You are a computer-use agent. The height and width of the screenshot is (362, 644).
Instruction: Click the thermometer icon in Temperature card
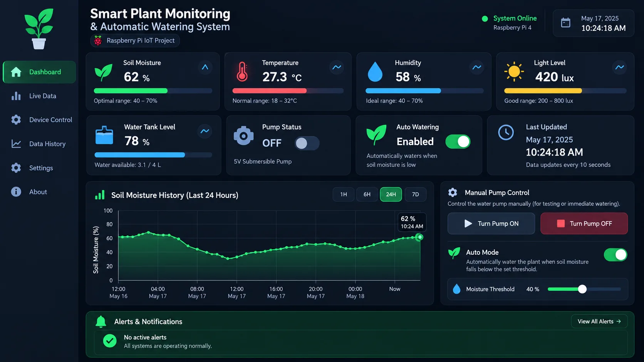point(242,72)
